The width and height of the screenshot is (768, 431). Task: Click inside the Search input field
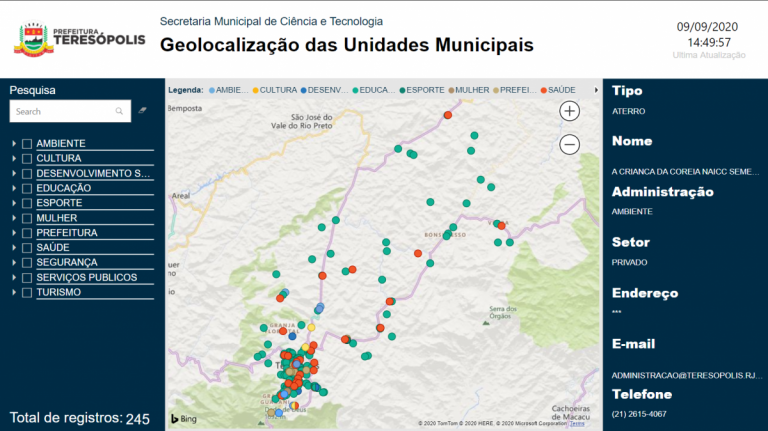tap(62, 112)
